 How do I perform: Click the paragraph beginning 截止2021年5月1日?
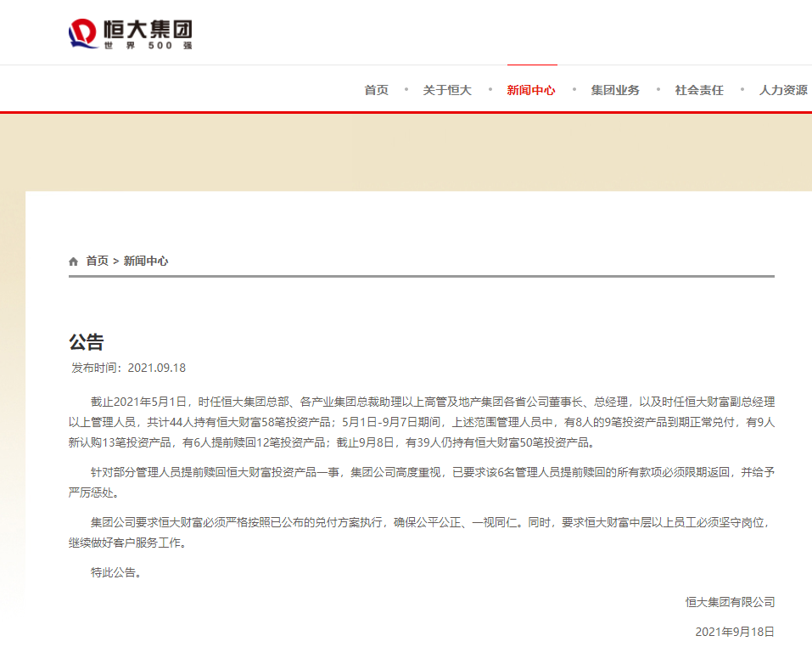point(421,422)
